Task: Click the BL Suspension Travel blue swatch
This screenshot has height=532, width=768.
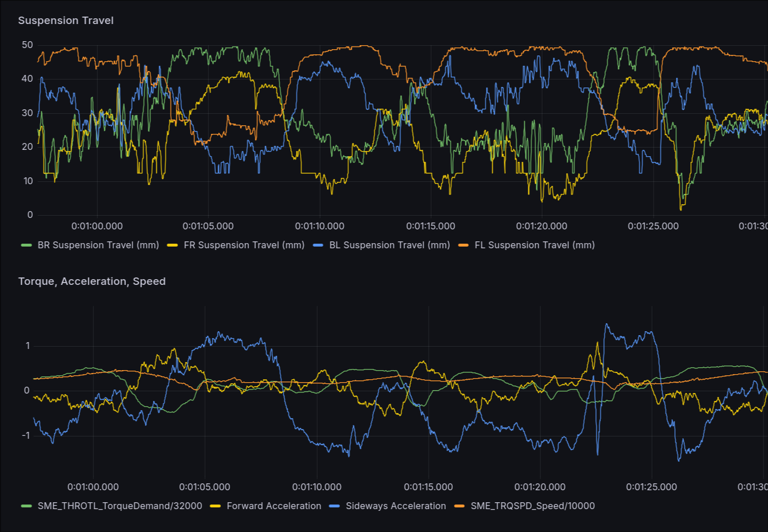Action: 318,245
